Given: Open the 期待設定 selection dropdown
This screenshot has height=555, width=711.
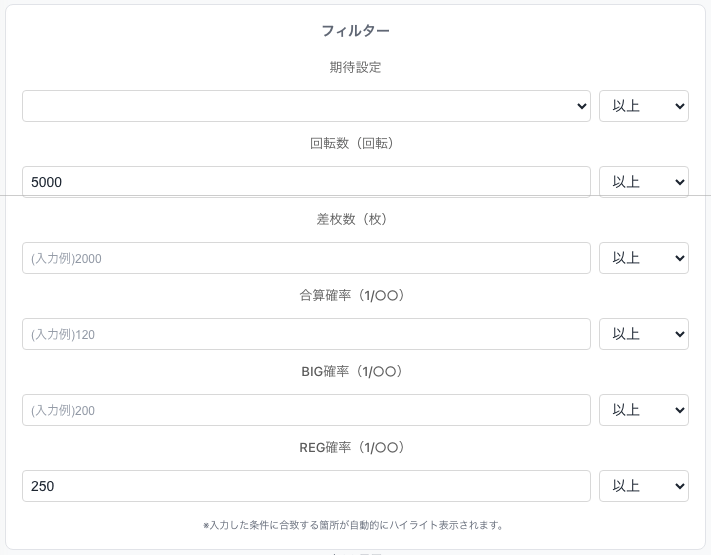Looking at the screenshot, I should 306,106.
